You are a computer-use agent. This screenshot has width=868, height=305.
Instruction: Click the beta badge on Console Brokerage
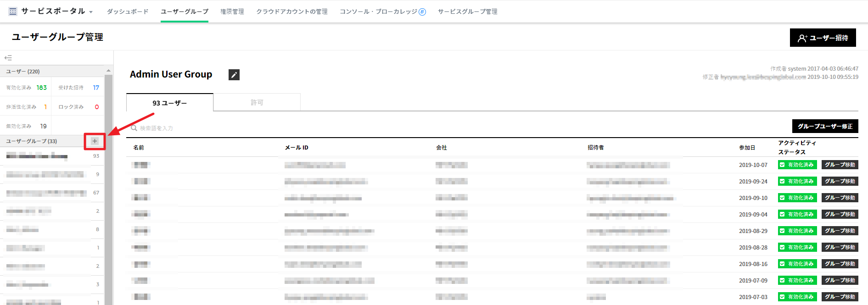[422, 12]
